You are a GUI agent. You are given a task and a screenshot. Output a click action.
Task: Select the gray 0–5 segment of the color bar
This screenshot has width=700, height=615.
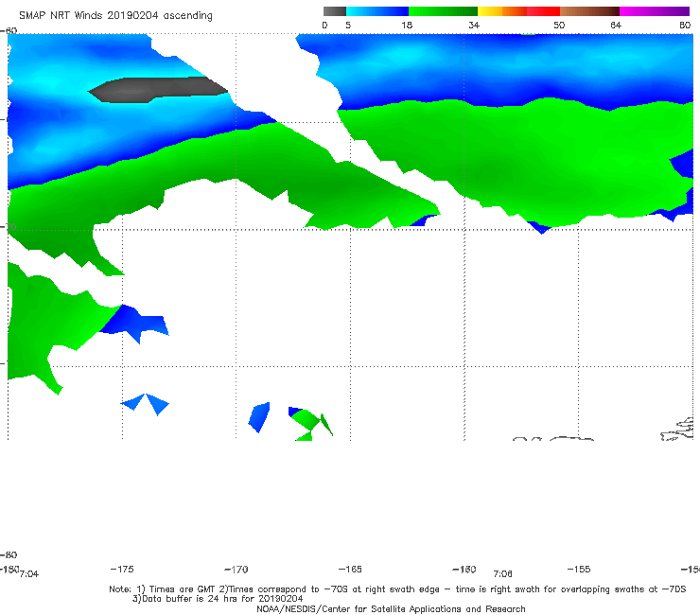pyautogui.click(x=335, y=11)
